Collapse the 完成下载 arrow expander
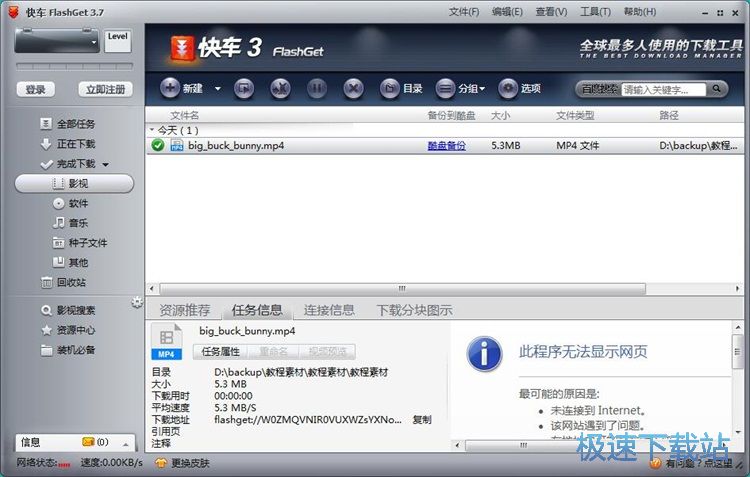 tap(105, 165)
